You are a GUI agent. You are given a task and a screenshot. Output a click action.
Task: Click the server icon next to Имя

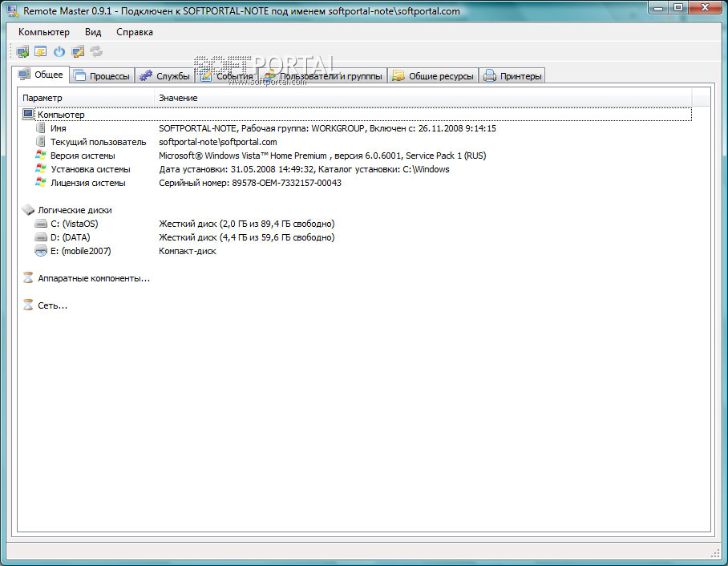coord(41,128)
